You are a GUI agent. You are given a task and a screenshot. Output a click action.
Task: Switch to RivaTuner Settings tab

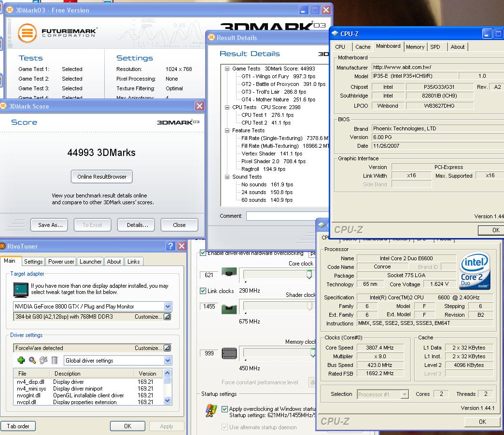pos(33,262)
